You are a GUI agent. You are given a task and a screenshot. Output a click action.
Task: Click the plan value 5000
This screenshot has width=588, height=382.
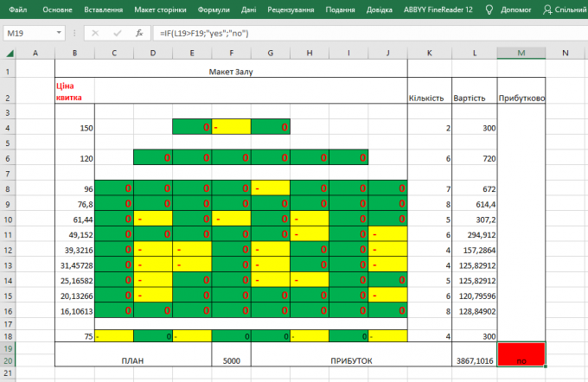(232, 354)
